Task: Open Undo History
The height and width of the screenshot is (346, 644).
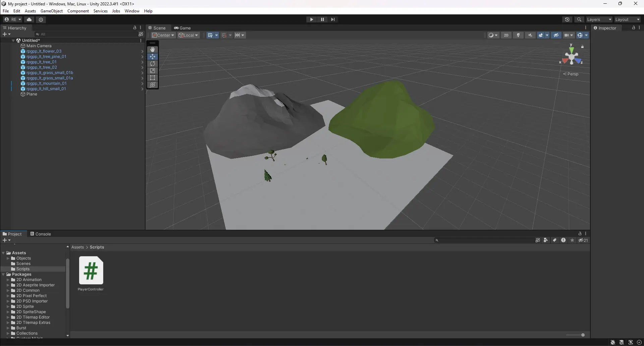Action: coord(567,19)
